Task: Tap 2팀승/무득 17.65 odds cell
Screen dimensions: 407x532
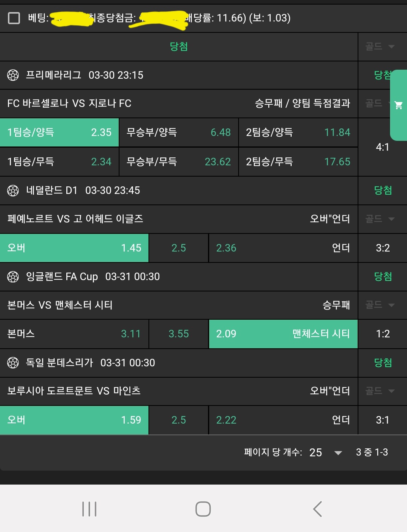Action: coord(298,162)
